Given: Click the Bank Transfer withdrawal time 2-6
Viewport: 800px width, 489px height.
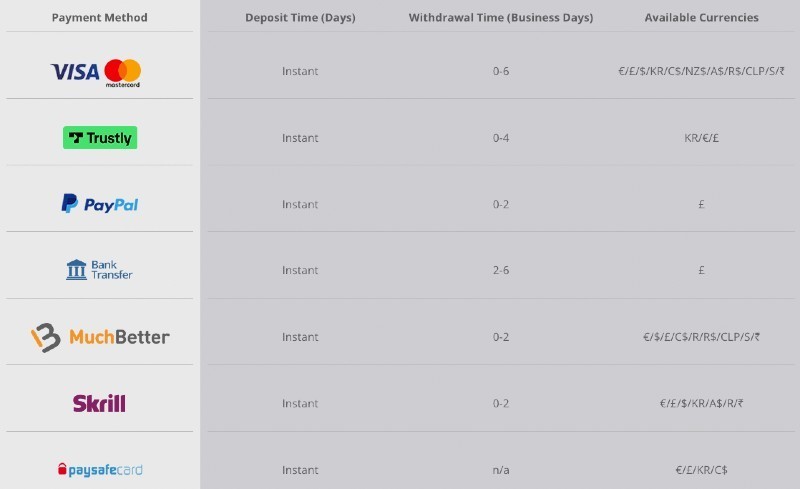Looking at the screenshot, I should pos(501,270).
